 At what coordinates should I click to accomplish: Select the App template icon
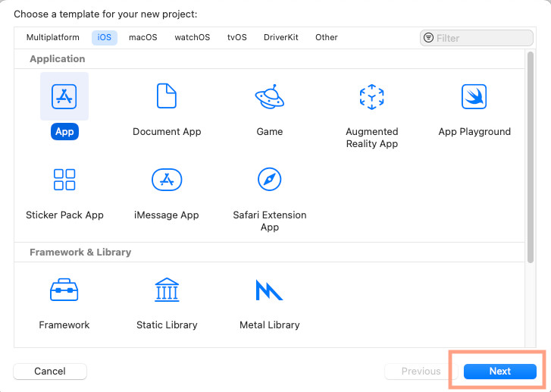[x=64, y=97]
